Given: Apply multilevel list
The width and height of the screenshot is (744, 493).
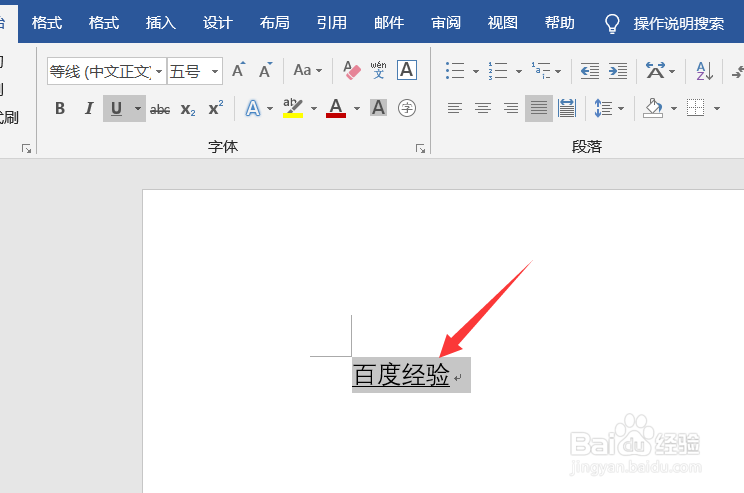Looking at the screenshot, I should 541,71.
